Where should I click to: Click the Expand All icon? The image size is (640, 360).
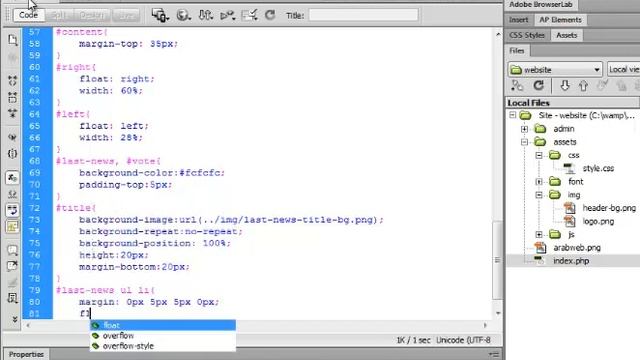click(x=12, y=113)
